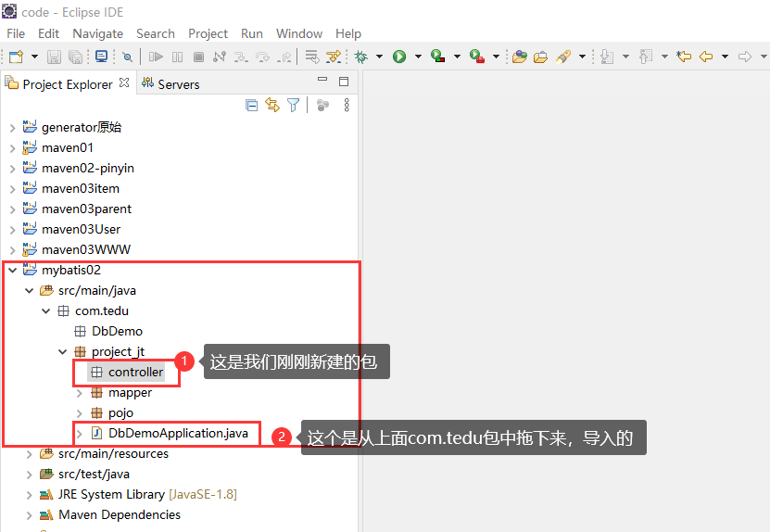Click the Next Annotation icon
This screenshot has width=770, height=532.
click(x=608, y=57)
